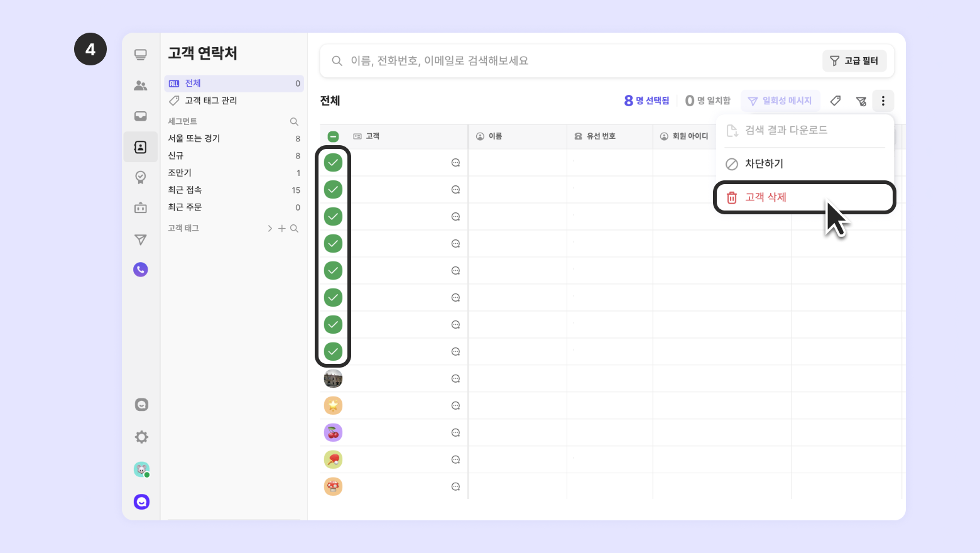Toggle the header select-all checkbox
The image size is (980, 553).
[x=333, y=136]
